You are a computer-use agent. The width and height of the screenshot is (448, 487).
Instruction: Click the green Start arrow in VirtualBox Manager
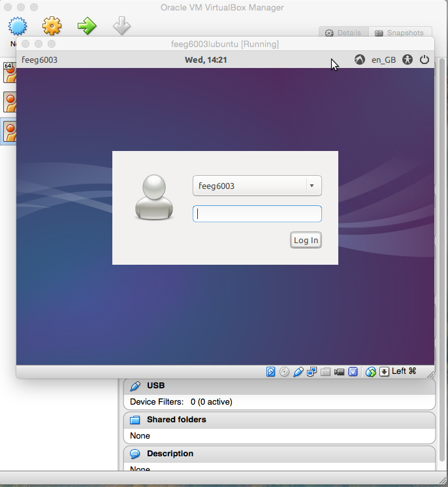[x=87, y=25]
